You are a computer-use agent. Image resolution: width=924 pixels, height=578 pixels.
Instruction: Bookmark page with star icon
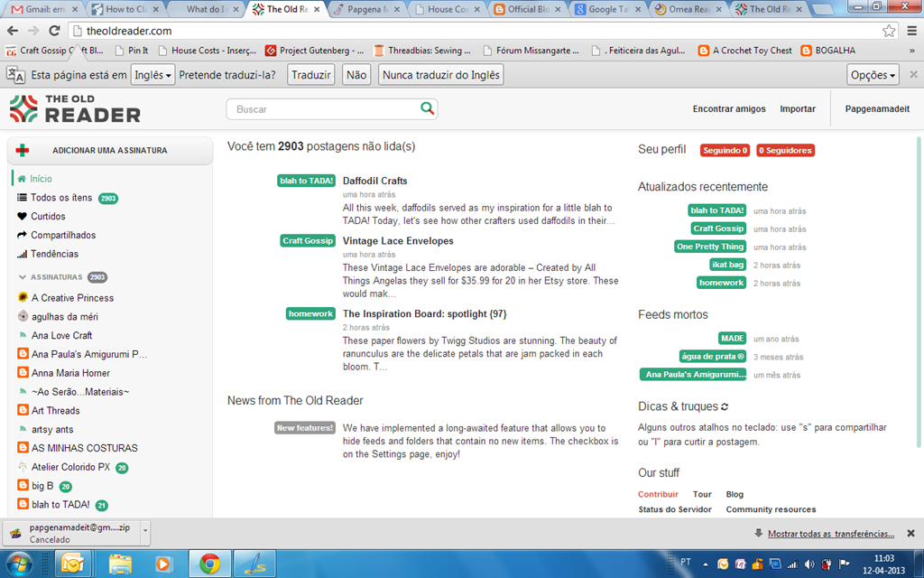(x=889, y=31)
